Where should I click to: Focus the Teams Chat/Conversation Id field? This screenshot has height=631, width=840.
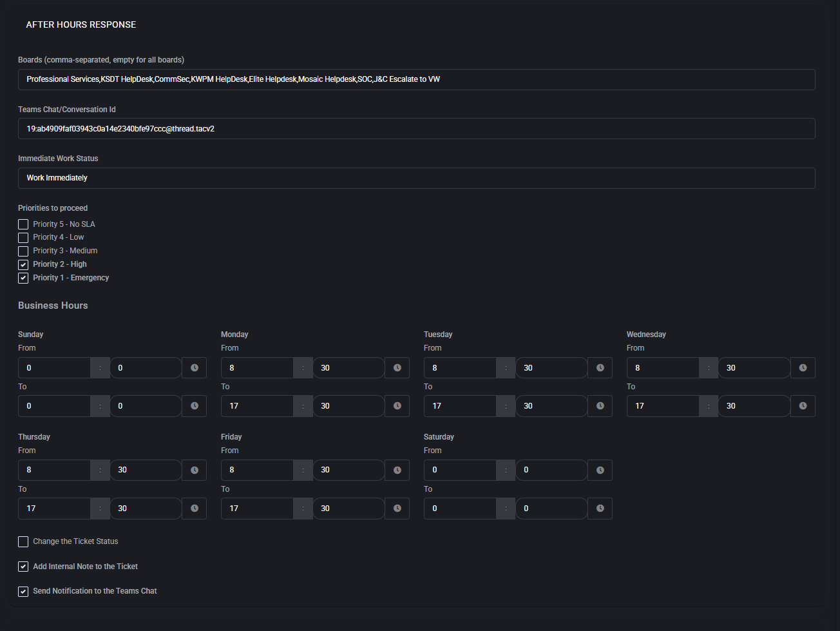416,129
